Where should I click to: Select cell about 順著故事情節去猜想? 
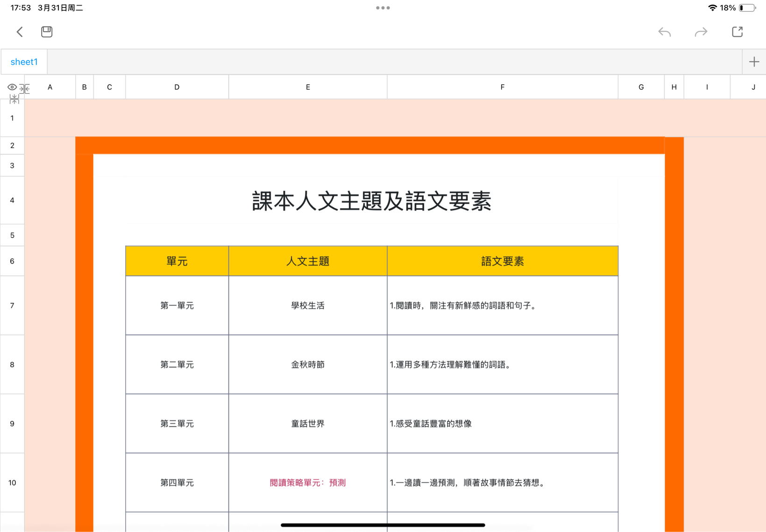point(503,483)
